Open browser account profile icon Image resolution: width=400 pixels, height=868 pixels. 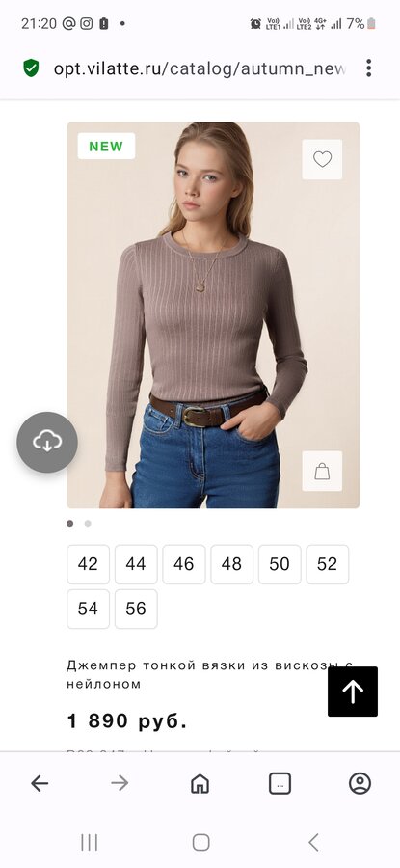coord(360,783)
